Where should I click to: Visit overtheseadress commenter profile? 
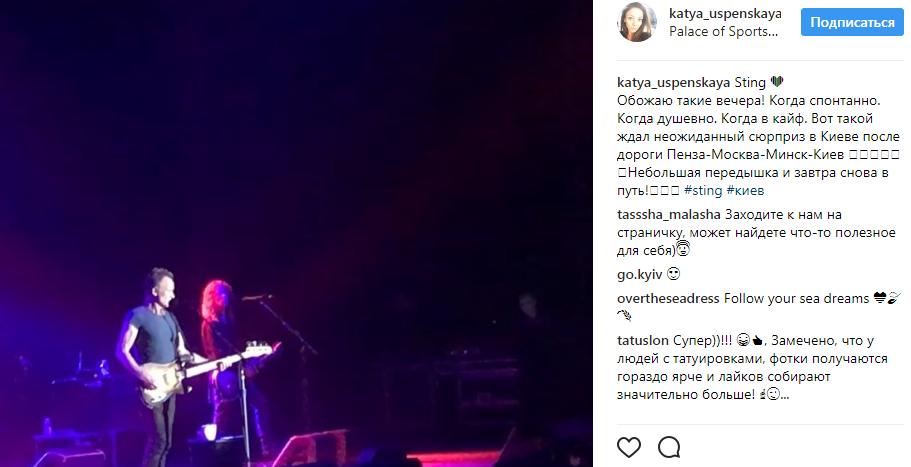click(668, 299)
